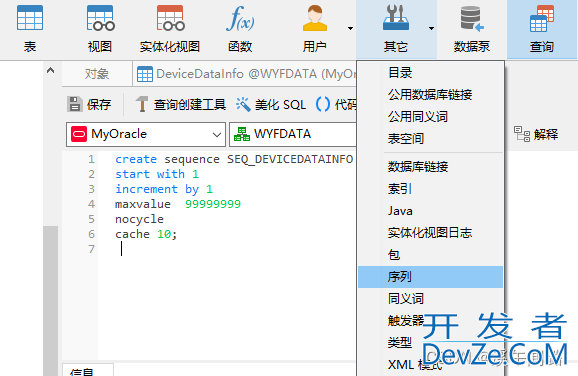Viewport: 578px width, 376px height.
Task: Click the 'start with 1' code line
Action: (157, 174)
